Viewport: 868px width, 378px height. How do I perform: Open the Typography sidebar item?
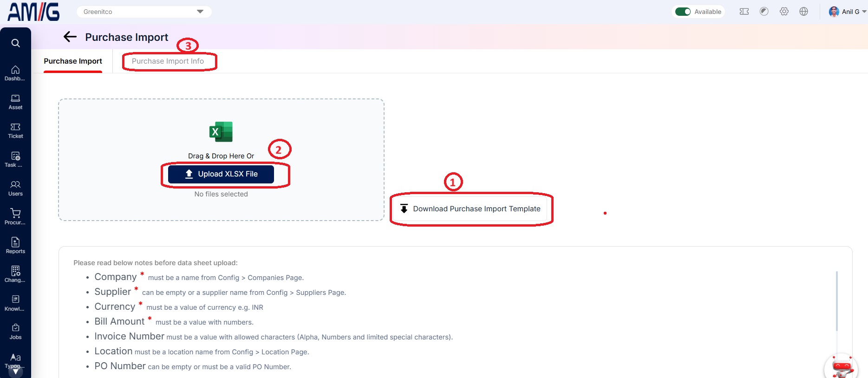[x=15, y=360]
